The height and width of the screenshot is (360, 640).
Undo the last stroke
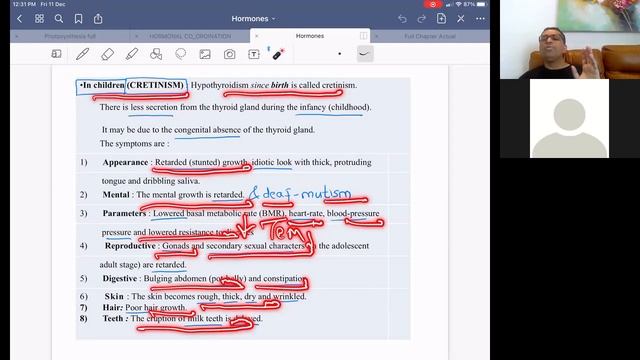[x=402, y=19]
